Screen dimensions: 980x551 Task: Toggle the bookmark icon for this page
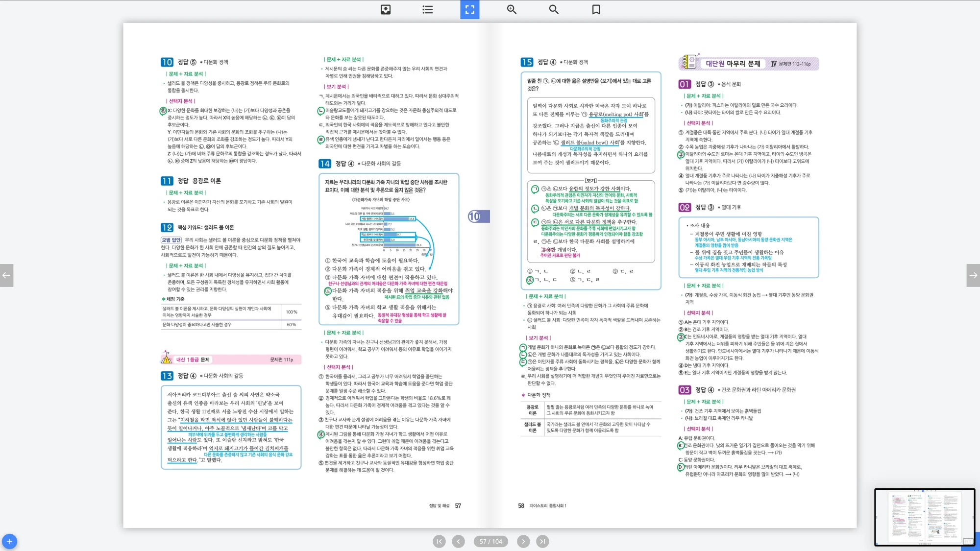point(596,9)
